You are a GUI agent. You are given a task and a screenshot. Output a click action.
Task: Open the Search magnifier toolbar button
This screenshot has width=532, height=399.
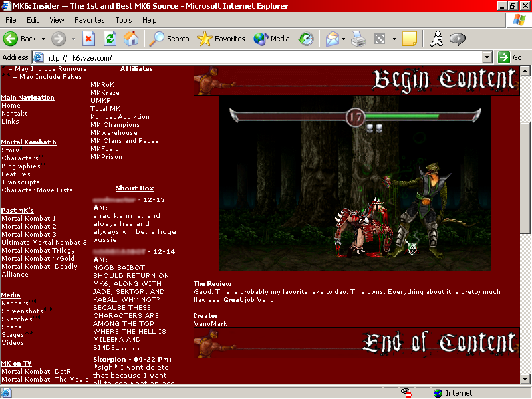pos(170,39)
